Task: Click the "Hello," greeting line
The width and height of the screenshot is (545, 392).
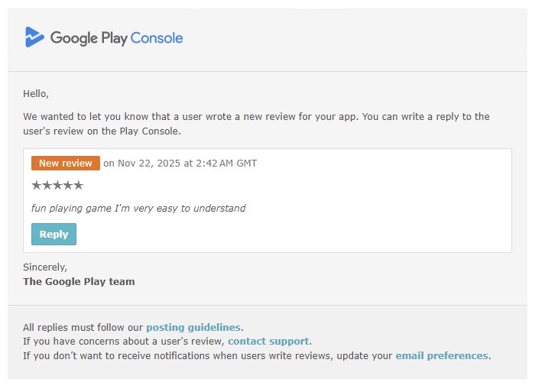Action: 36,94
